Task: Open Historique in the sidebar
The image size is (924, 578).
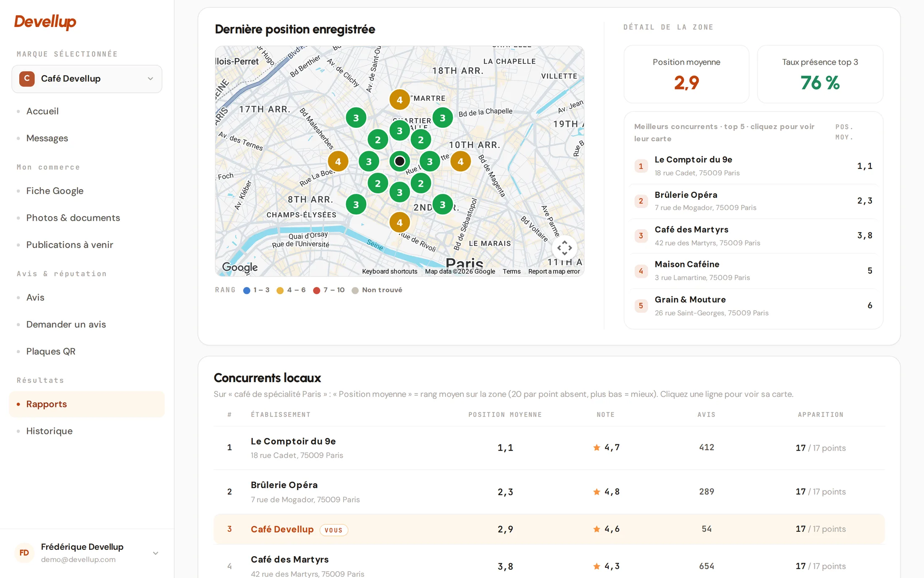Action: pos(49,431)
